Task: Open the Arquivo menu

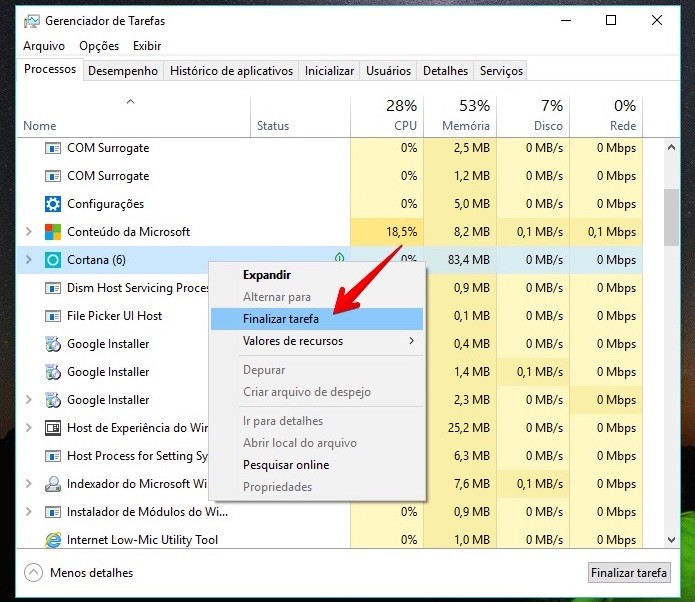Action: 44,46
